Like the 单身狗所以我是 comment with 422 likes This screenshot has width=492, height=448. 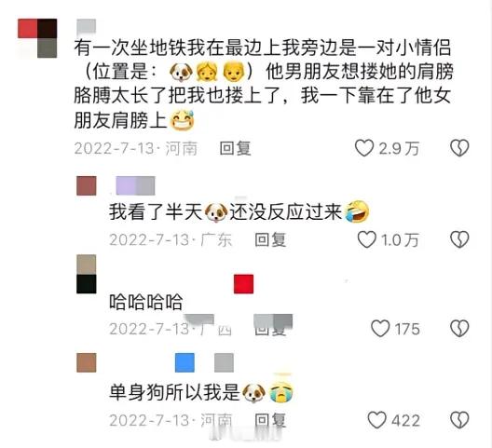coord(376,420)
